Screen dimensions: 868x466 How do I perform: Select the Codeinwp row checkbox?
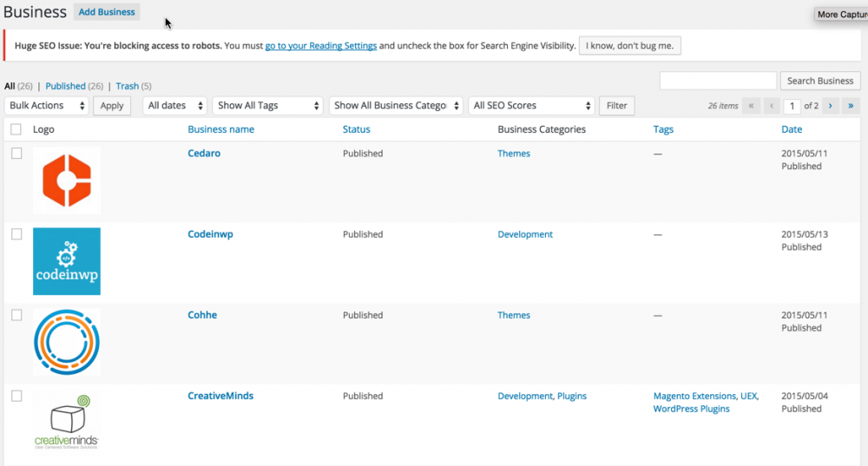point(16,234)
